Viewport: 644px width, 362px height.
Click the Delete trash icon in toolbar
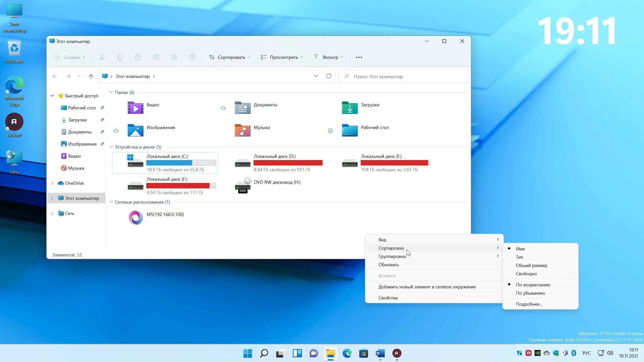(192, 57)
